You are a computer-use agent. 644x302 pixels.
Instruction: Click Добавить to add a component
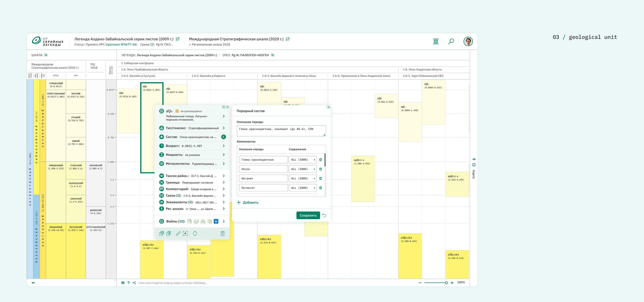248,203
